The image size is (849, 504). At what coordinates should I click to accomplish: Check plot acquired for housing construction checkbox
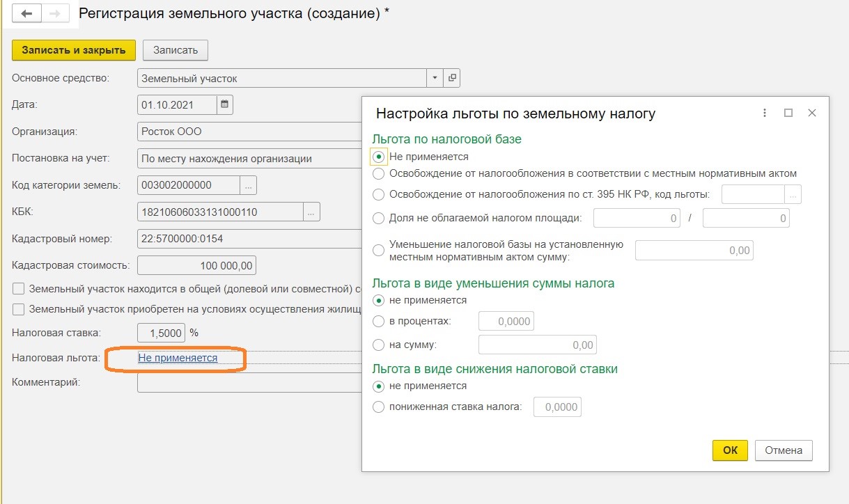[x=19, y=309]
